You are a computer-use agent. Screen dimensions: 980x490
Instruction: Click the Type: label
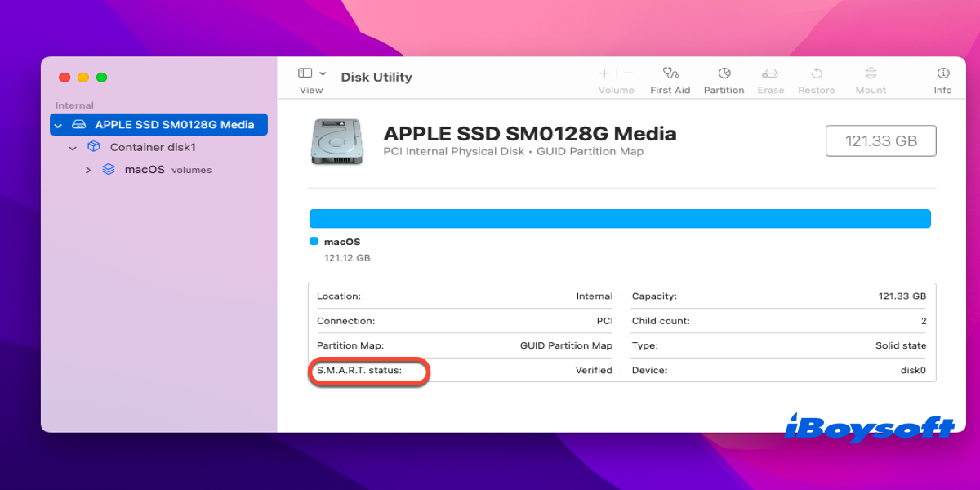644,345
